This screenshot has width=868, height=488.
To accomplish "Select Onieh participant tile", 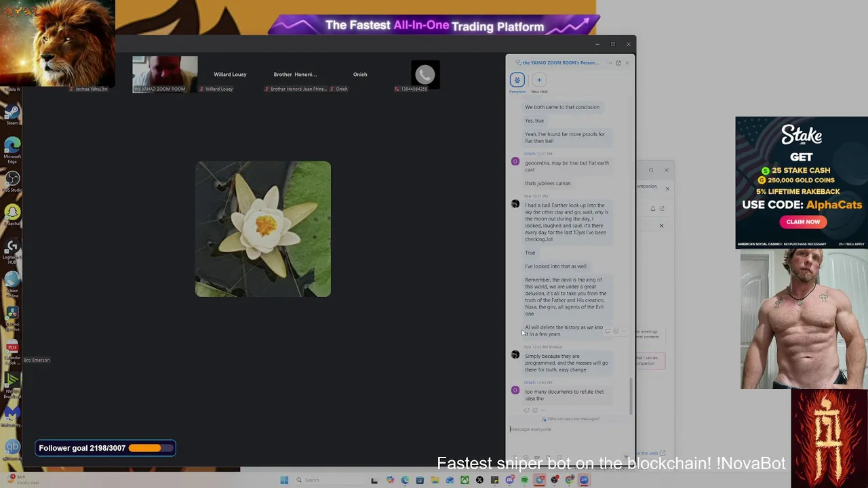I will point(360,75).
